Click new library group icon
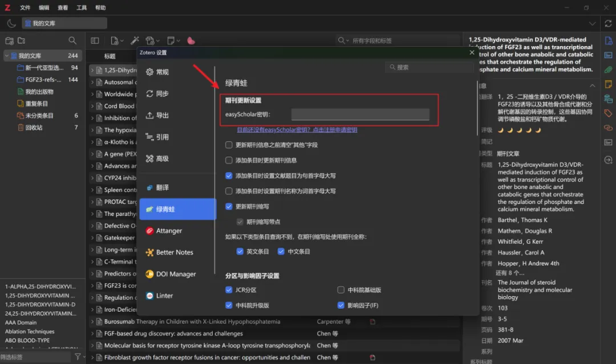The width and height of the screenshot is (616, 364). (22, 40)
